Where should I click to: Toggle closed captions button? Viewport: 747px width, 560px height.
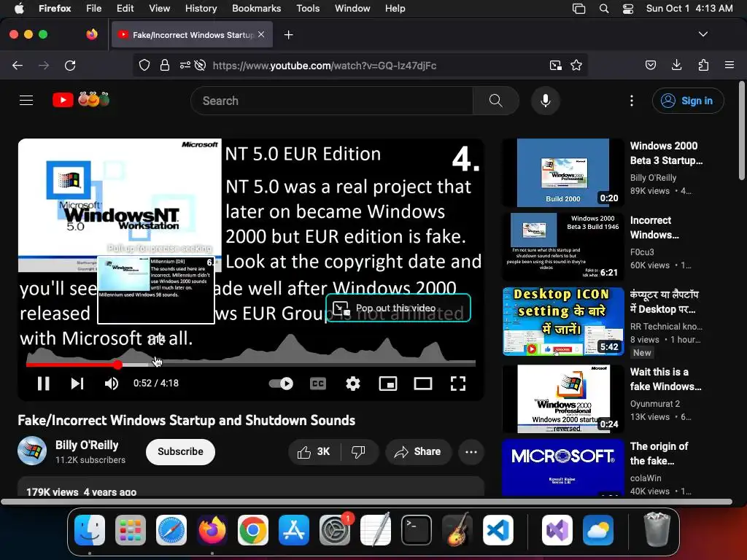[x=318, y=384]
